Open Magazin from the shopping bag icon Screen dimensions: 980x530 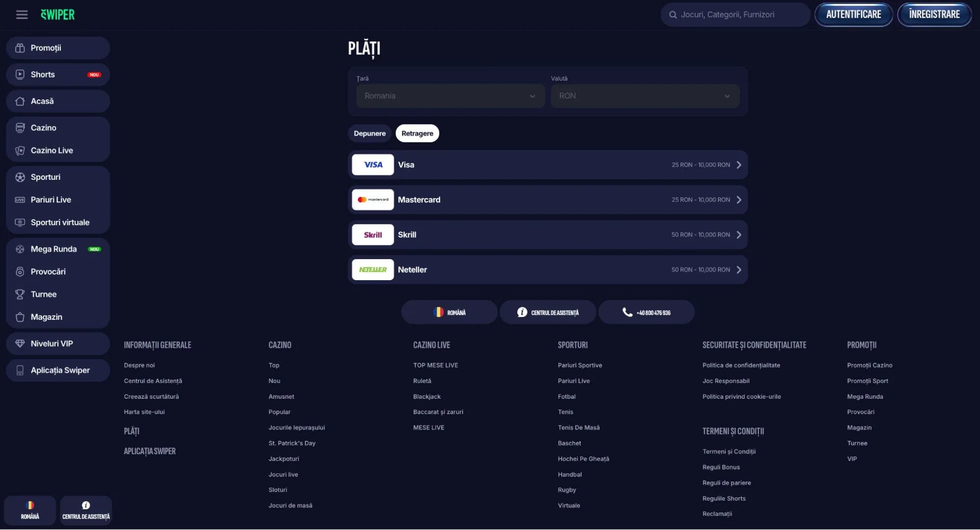click(x=20, y=317)
